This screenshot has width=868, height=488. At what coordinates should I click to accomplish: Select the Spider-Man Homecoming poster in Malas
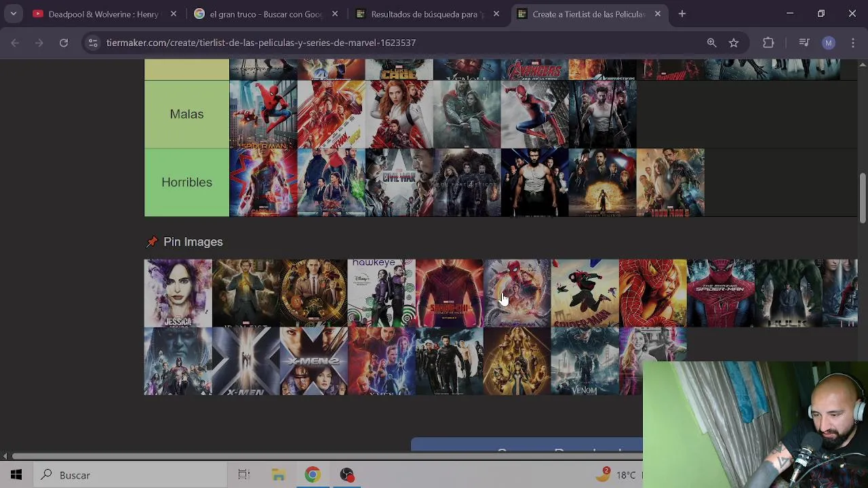tap(263, 114)
